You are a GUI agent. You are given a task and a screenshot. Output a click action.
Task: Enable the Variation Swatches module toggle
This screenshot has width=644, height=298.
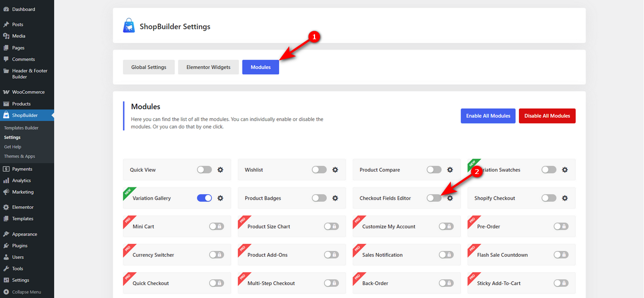(x=549, y=170)
